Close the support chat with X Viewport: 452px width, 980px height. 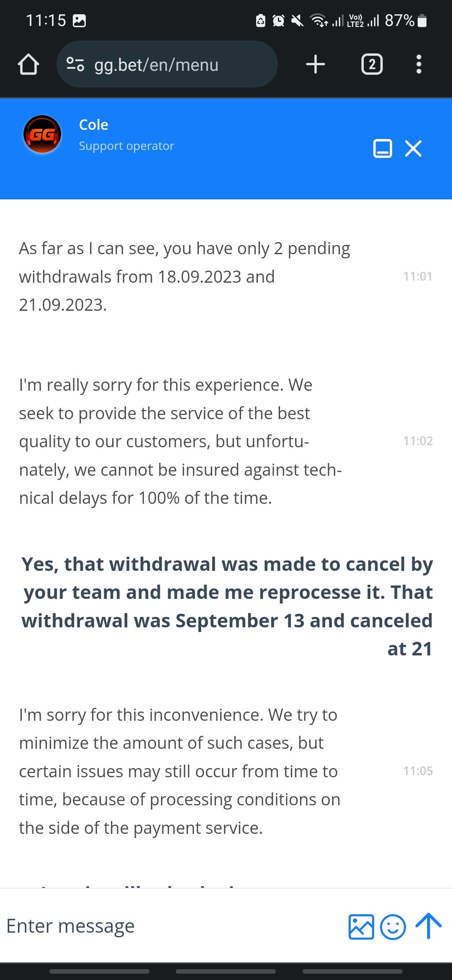pyautogui.click(x=413, y=148)
